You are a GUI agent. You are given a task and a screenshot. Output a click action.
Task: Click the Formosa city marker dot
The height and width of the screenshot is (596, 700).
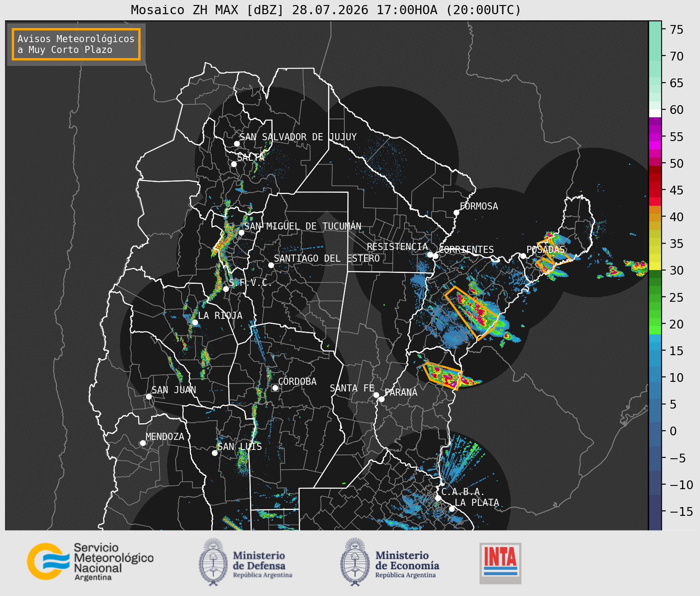456,212
